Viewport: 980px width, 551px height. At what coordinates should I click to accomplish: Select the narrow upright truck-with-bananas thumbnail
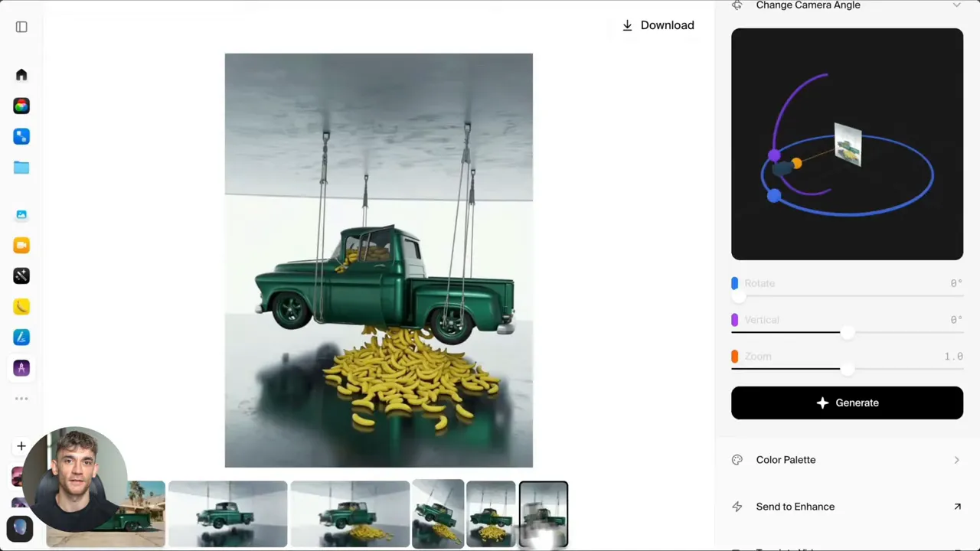pos(491,514)
